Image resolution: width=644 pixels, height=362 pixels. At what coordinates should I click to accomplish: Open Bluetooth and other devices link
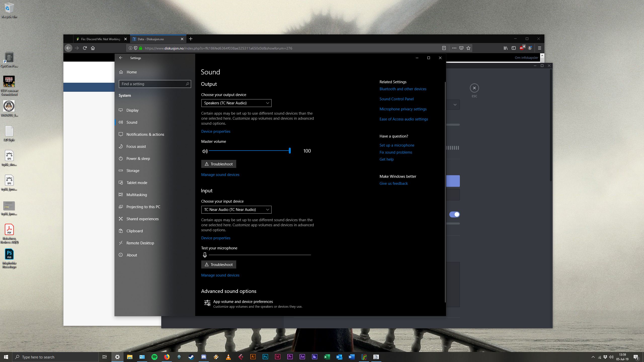pos(403,89)
